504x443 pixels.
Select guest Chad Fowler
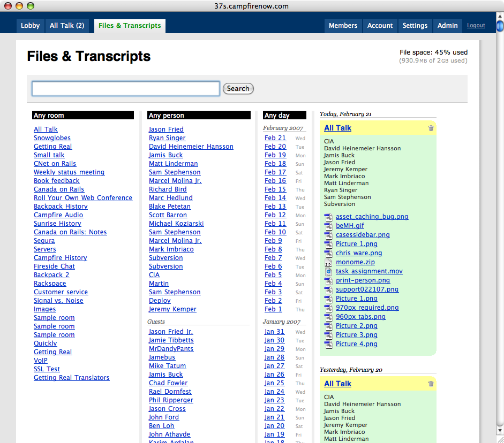tap(168, 383)
